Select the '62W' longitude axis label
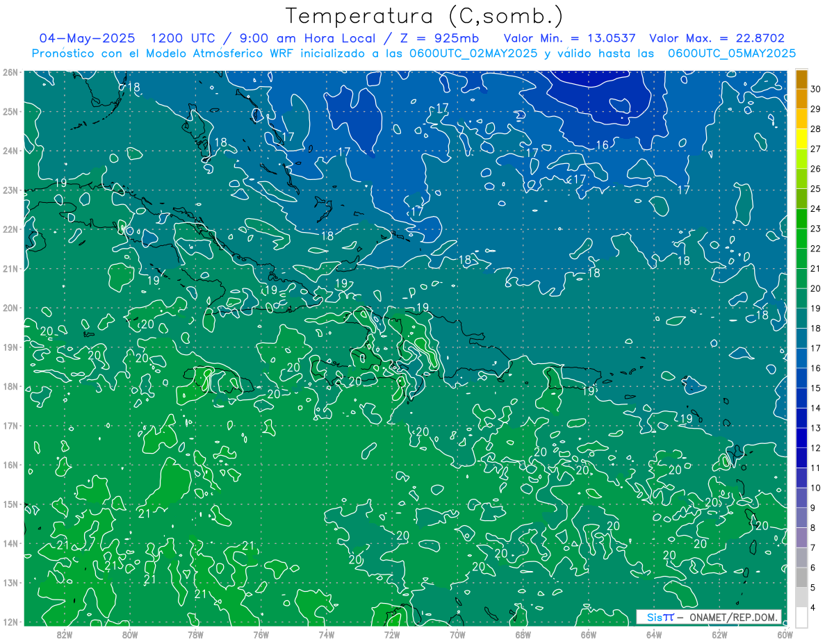 click(x=719, y=634)
